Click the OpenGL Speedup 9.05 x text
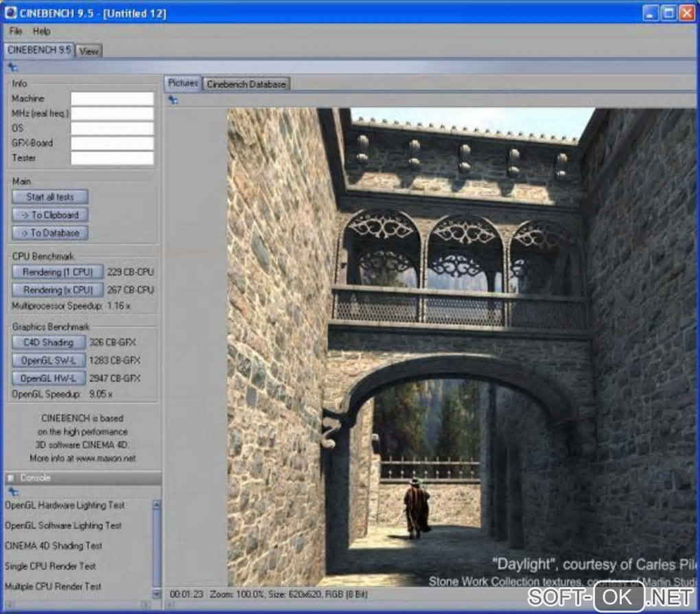This screenshot has width=700, height=614. (62, 394)
